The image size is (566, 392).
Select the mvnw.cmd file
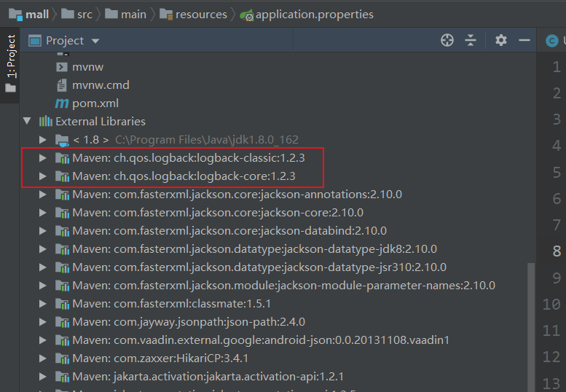click(101, 85)
